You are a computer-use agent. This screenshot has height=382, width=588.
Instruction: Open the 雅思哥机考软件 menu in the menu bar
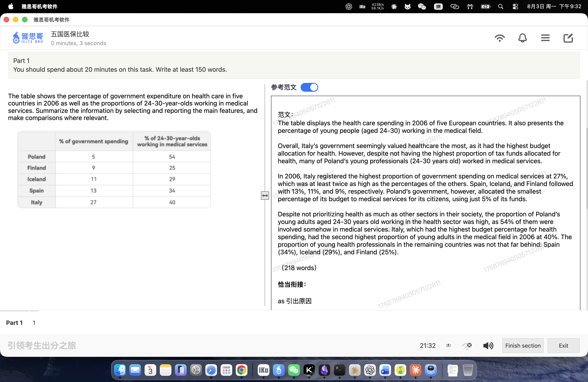click(40, 6)
